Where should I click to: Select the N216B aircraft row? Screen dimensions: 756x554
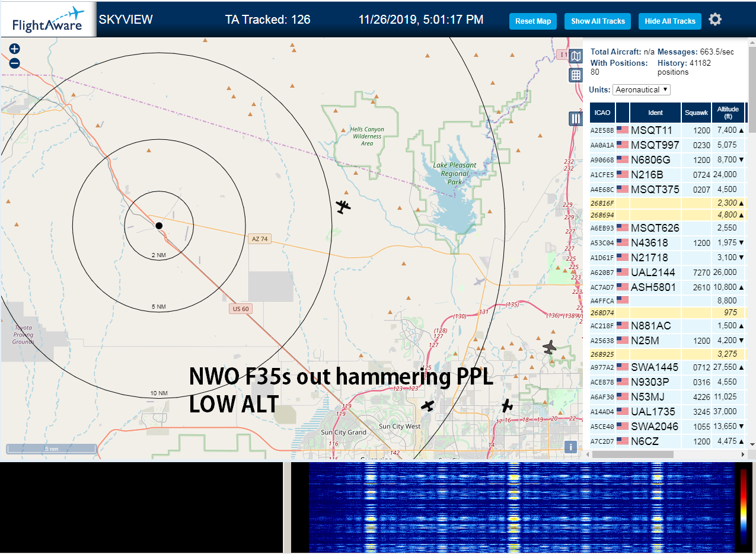667,175
